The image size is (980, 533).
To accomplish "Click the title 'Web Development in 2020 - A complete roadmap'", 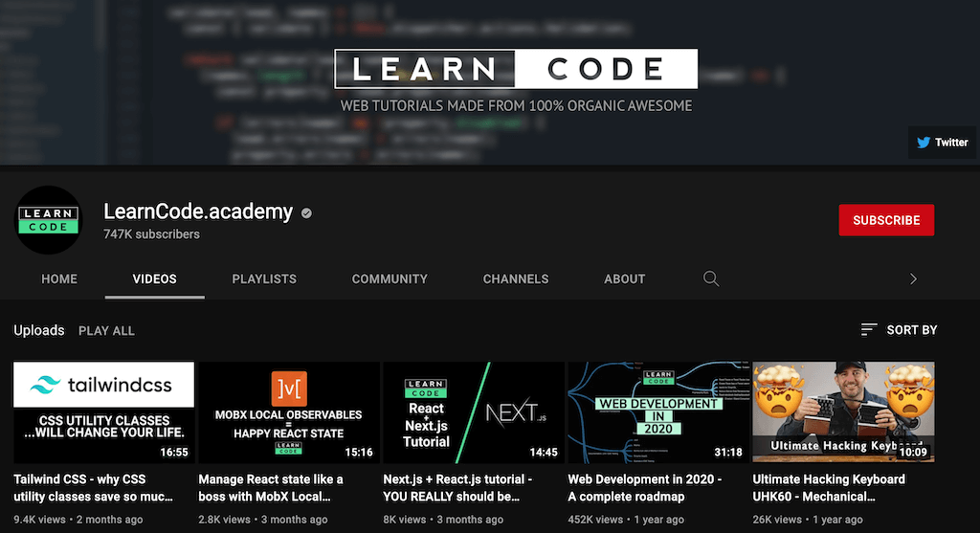I will (x=644, y=488).
